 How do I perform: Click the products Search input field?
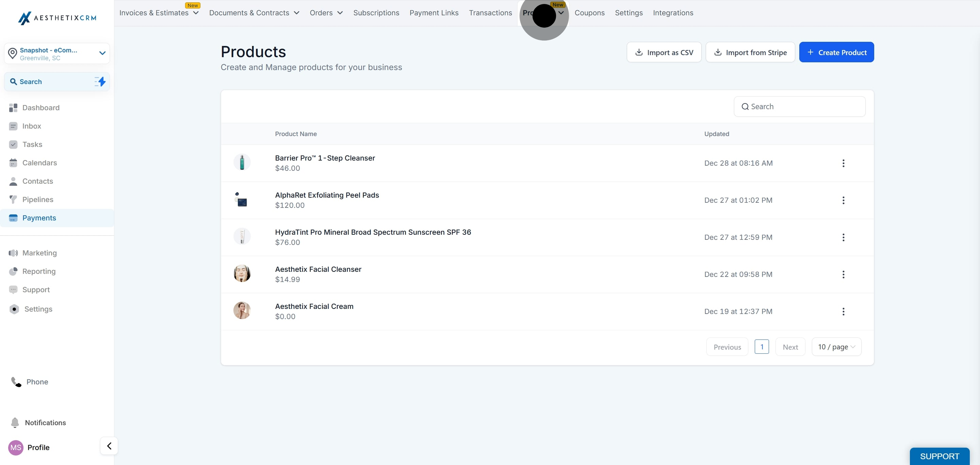800,107
